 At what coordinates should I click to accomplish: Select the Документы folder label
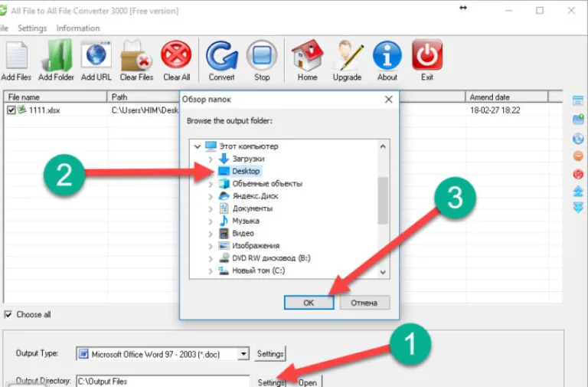[253, 208]
